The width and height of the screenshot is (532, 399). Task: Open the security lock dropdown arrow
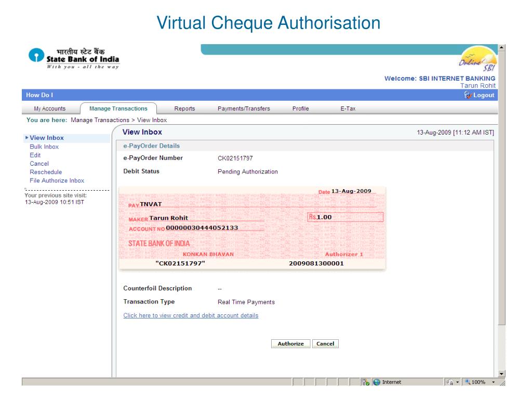(457, 382)
